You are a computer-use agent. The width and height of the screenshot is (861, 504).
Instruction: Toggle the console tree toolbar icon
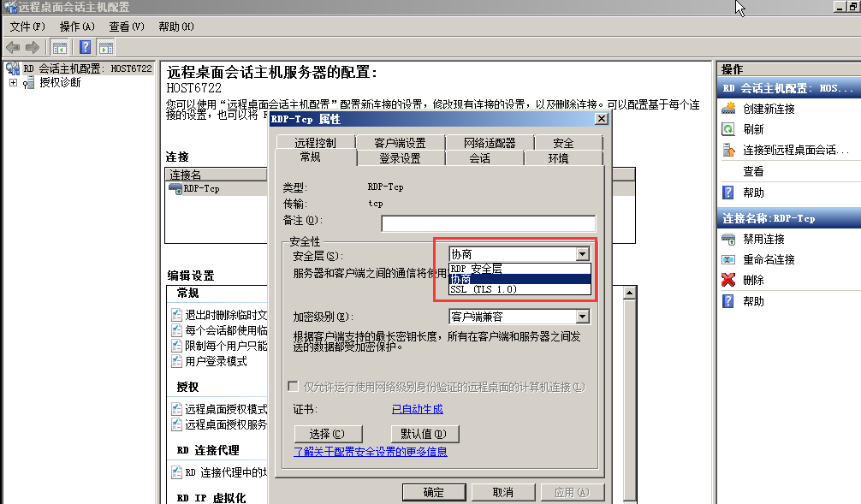[x=59, y=46]
